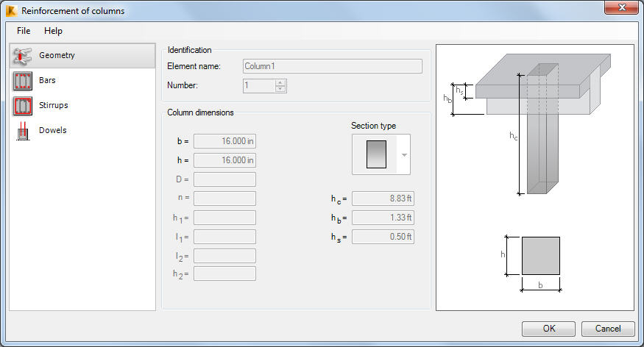
Task: Select the rectangular section type thumbnail
Action: pyautogui.click(x=376, y=154)
